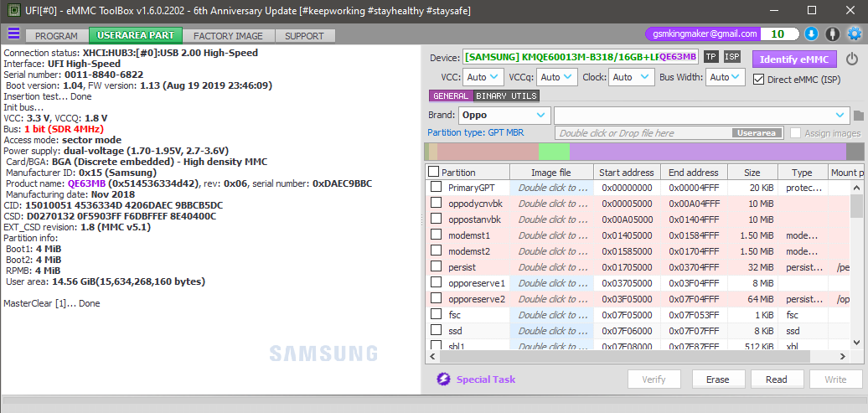This screenshot has height=413, width=868.
Task: Click the folder browse icon
Action: coord(858,116)
